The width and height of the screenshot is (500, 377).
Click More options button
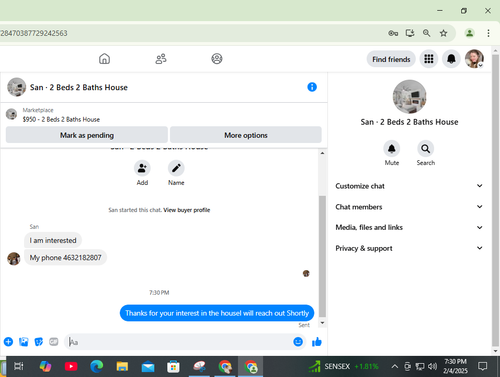[246, 135]
